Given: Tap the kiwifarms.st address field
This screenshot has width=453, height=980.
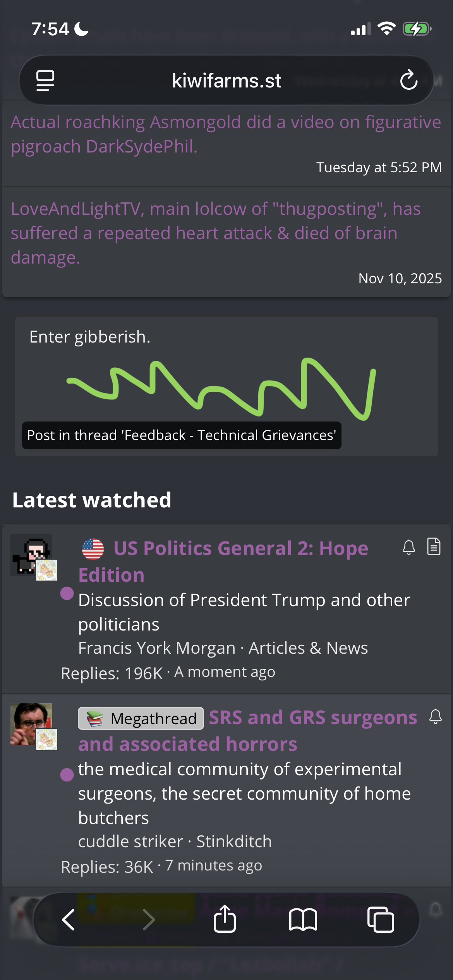Looking at the screenshot, I should point(226,80).
